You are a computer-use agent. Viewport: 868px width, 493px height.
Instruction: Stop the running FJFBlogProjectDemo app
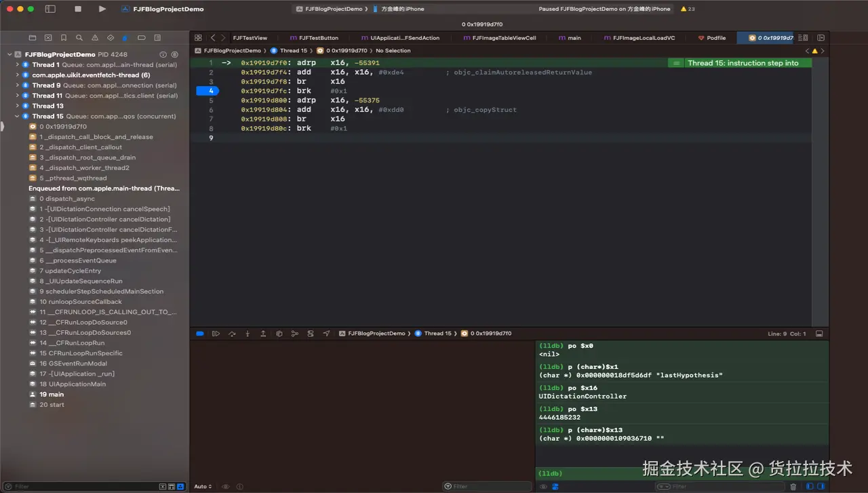[x=78, y=9]
